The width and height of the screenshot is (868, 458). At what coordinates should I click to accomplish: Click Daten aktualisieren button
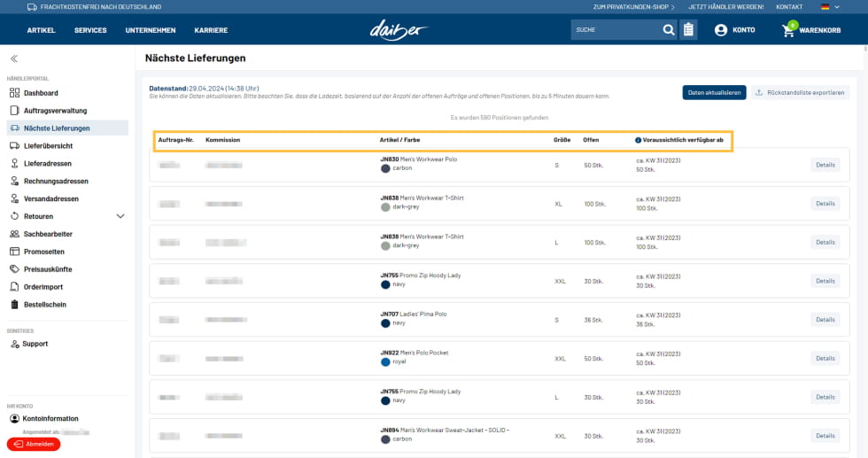pos(714,92)
